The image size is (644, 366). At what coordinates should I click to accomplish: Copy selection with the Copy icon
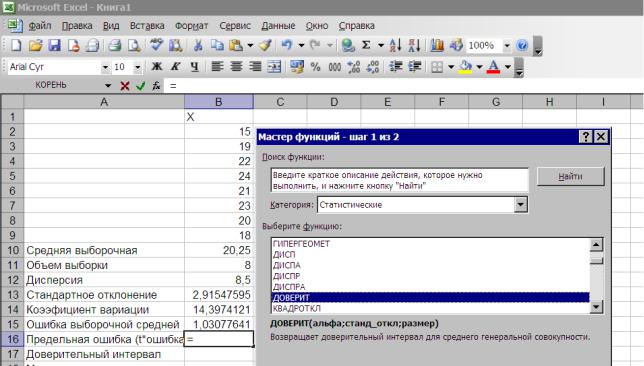click(x=217, y=45)
